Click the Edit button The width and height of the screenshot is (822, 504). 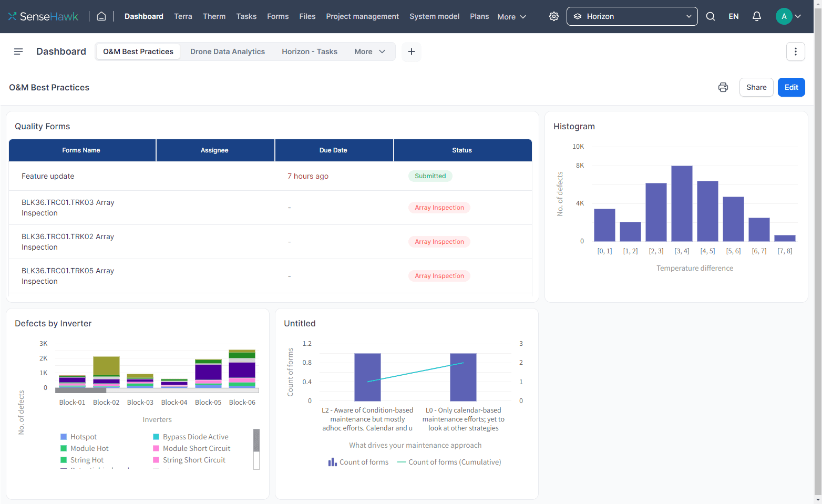(792, 87)
